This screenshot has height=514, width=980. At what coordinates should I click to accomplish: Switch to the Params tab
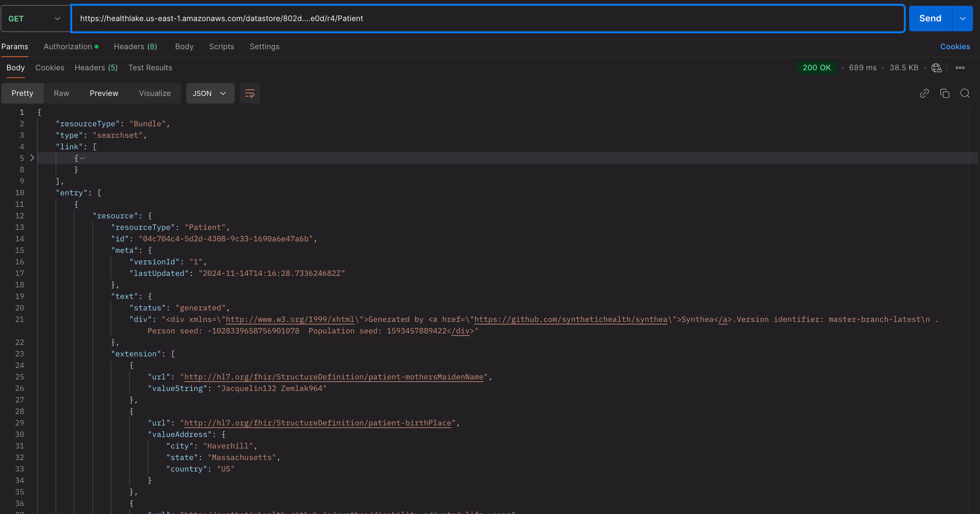click(14, 46)
